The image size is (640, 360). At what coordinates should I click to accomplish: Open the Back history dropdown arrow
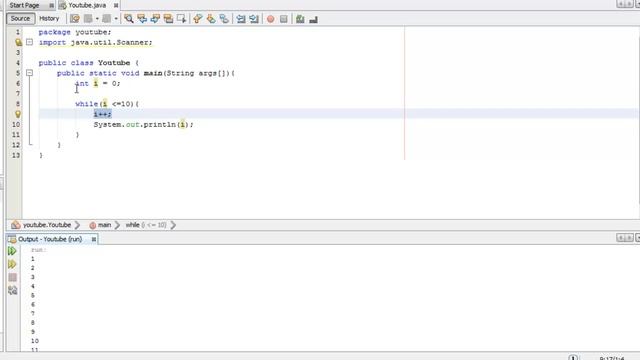(97, 19)
